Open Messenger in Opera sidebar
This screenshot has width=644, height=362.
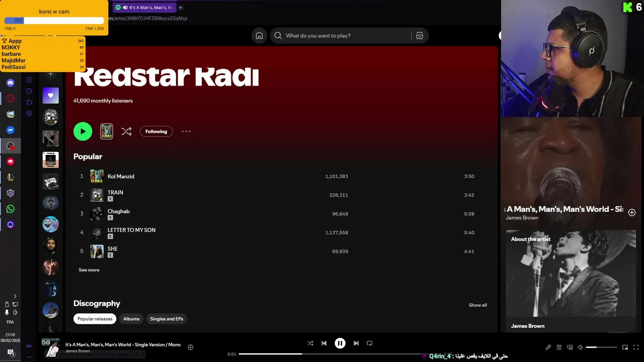[11, 130]
